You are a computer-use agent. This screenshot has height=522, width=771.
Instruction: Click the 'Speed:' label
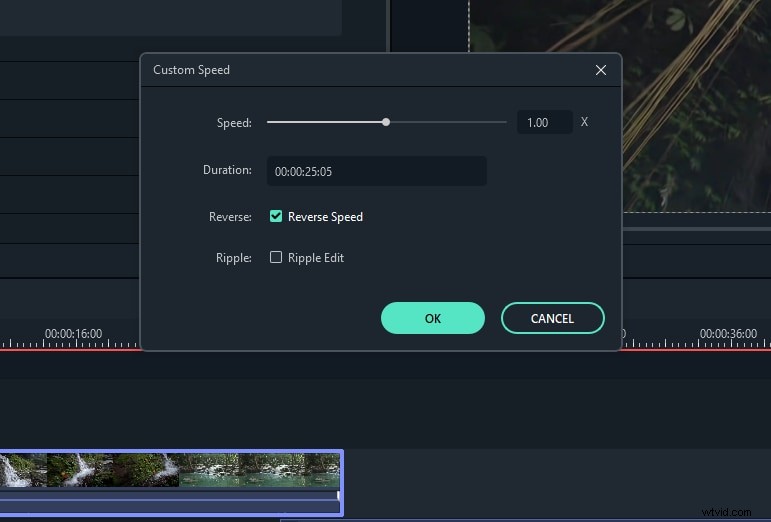(234, 122)
